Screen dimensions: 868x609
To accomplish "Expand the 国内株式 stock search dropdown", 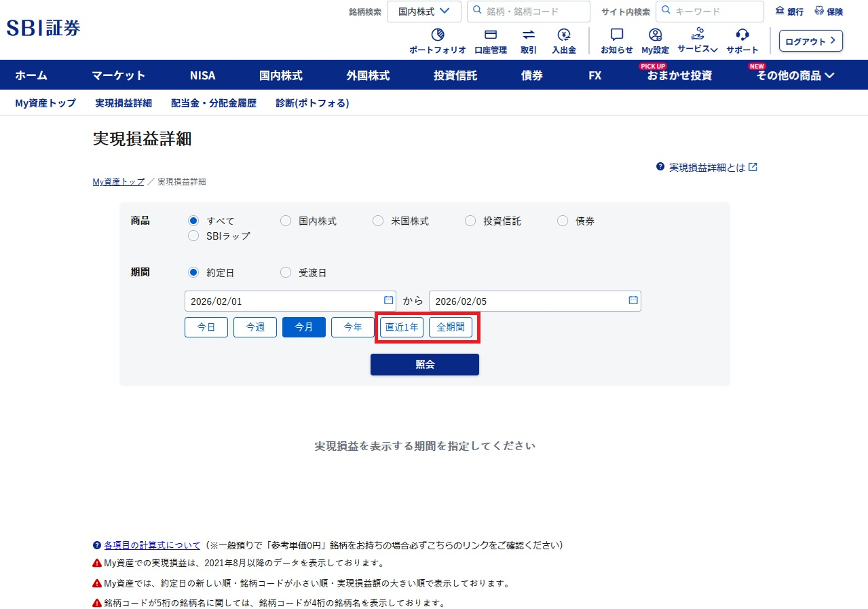I will point(424,12).
